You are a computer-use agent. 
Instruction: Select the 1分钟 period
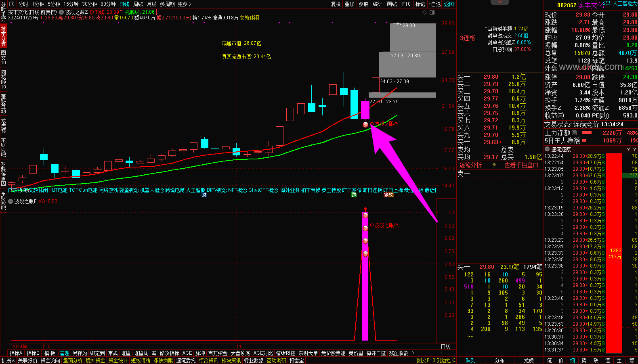click(x=38, y=4)
